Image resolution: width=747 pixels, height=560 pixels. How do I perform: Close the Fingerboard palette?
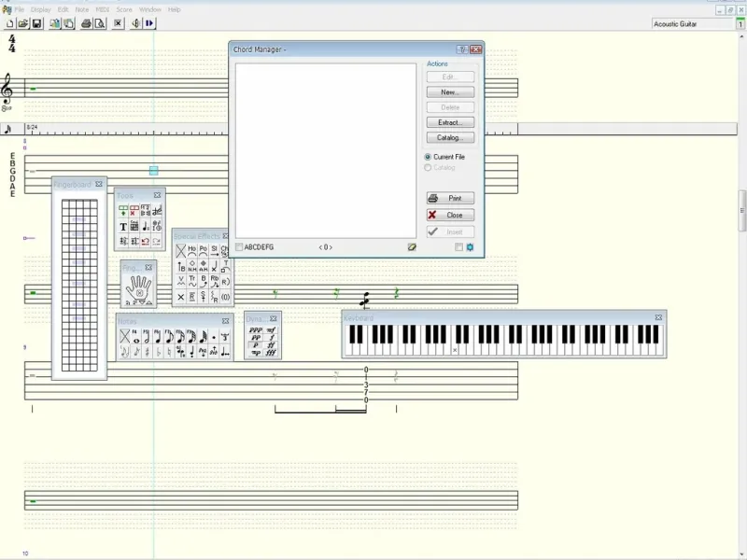tap(99, 184)
